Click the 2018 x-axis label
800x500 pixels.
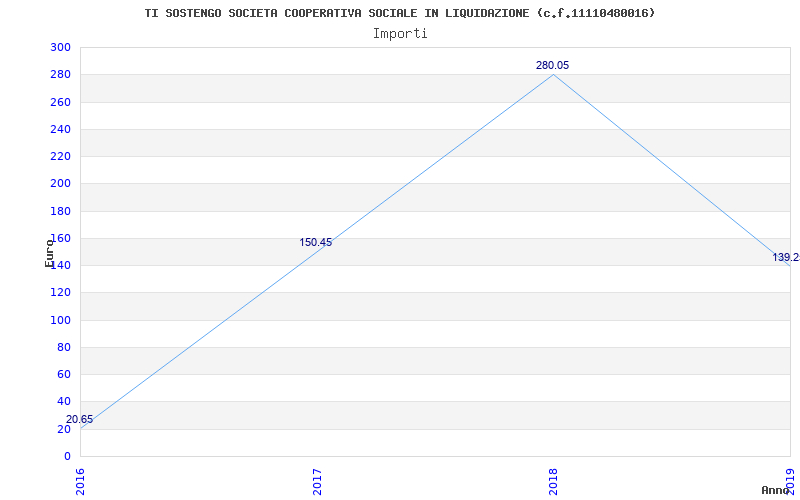click(x=554, y=481)
